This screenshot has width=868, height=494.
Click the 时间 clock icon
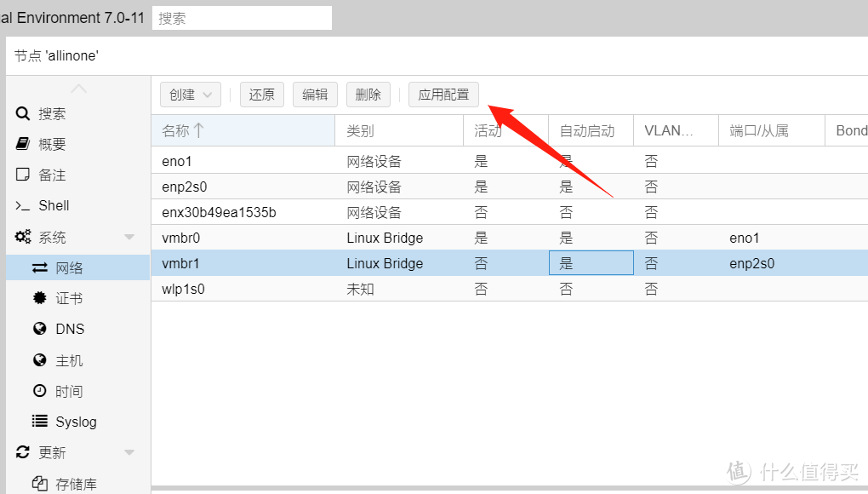pyautogui.click(x=39, y=390)
